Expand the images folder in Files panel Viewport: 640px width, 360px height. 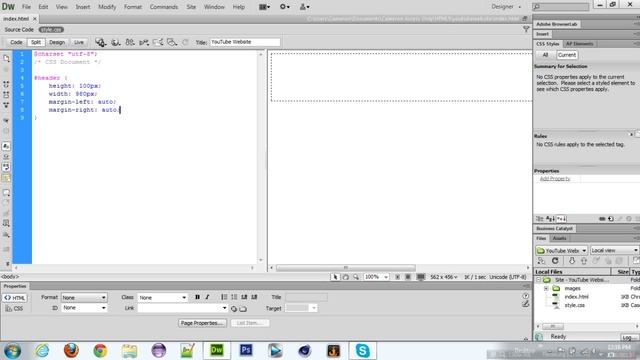(x=546, y=289)
